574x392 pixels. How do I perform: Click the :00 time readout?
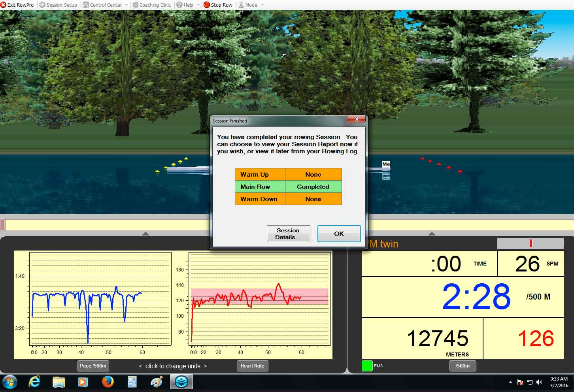446,264
